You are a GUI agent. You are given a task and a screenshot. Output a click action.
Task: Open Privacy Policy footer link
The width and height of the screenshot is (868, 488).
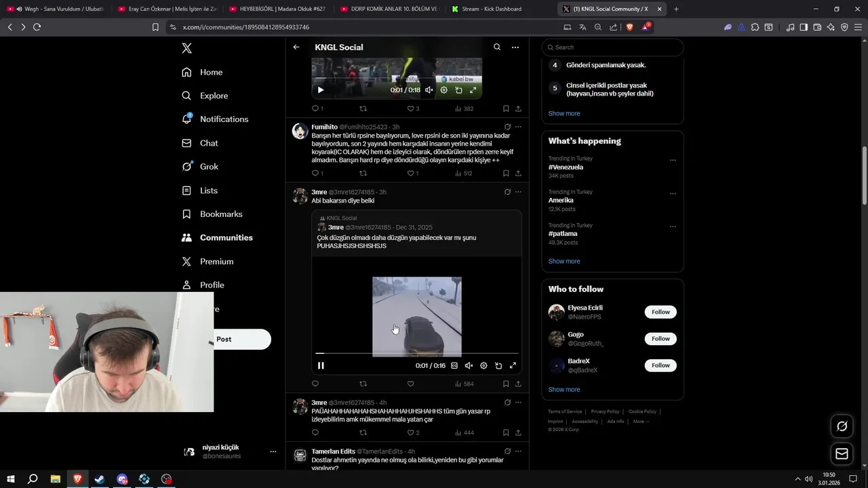pos(605,411)
